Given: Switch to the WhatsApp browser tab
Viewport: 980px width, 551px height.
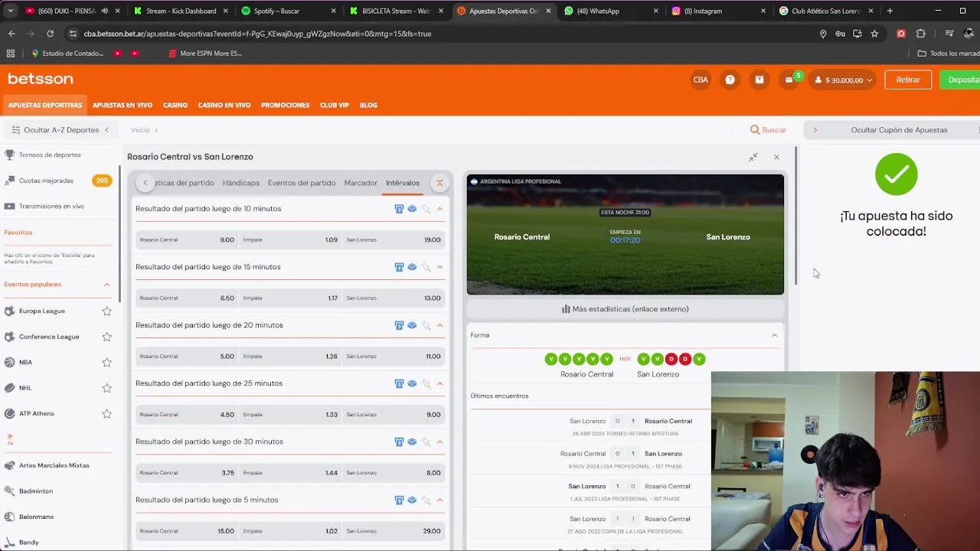Looking at the screenshot, I should coord(609,11).
